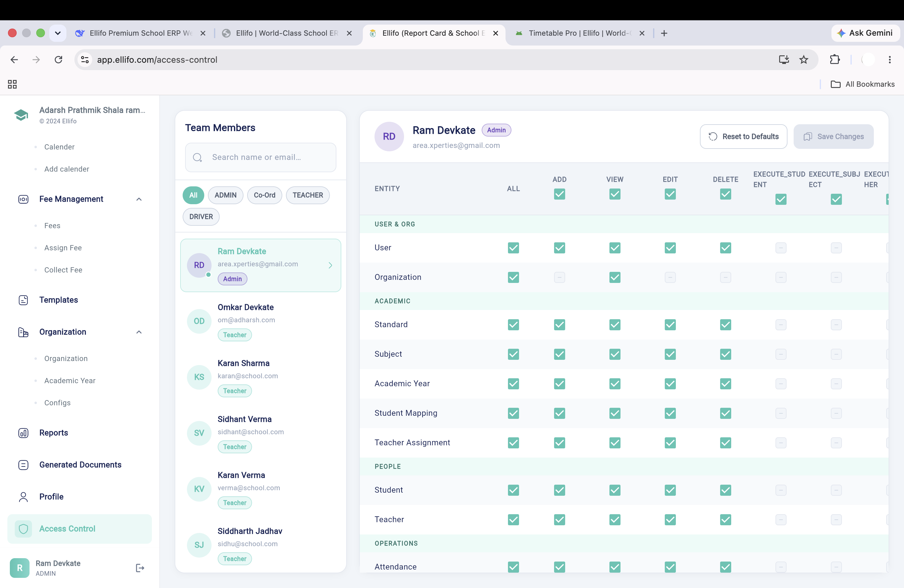Click the Generated Documents icon
This screenshot has height=588, width=904.
(23, 465)
